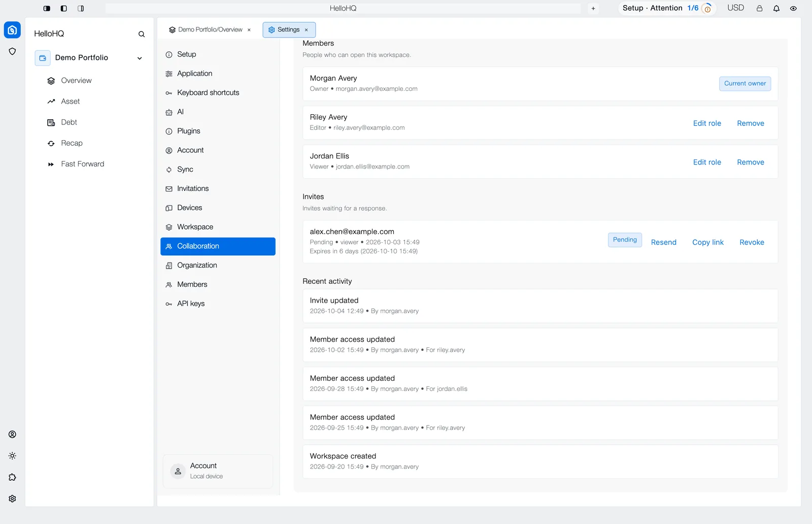Click the Workspace created activity entry
The height and width of the screenshot is (524, 812).
coord(540,462)
